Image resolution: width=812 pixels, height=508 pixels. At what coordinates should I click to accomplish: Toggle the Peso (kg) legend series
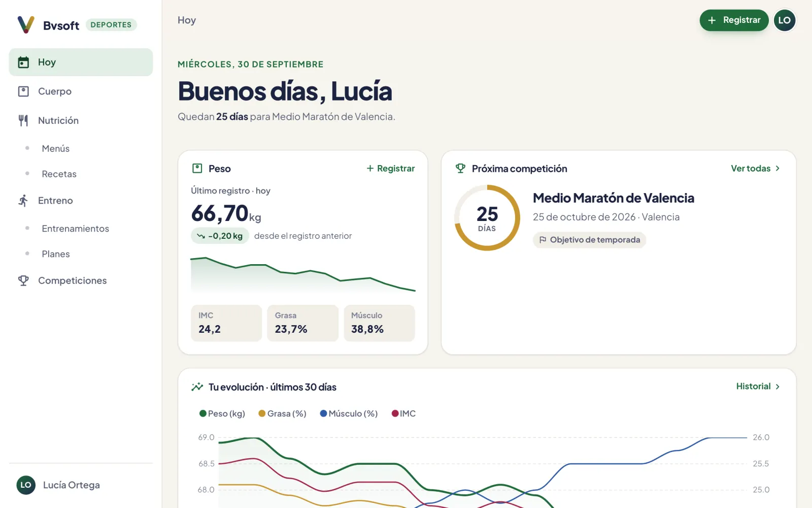(222, 414)
